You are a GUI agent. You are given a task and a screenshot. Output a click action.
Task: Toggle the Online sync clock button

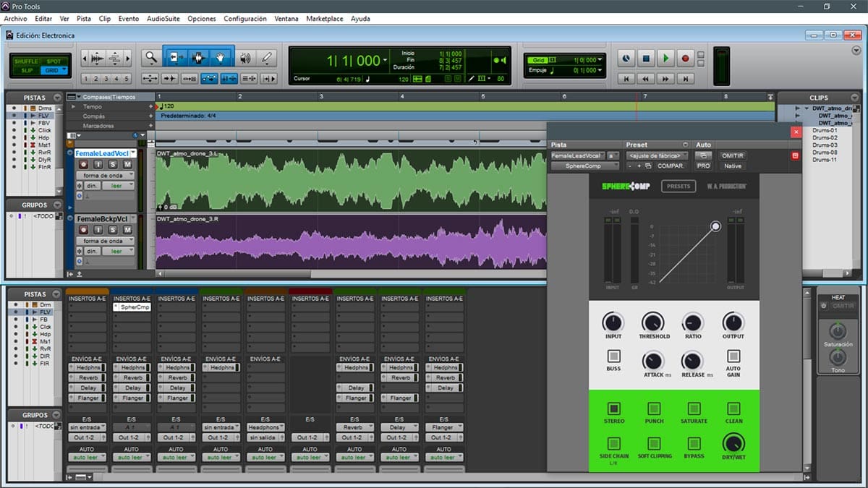tap(627, 58)
